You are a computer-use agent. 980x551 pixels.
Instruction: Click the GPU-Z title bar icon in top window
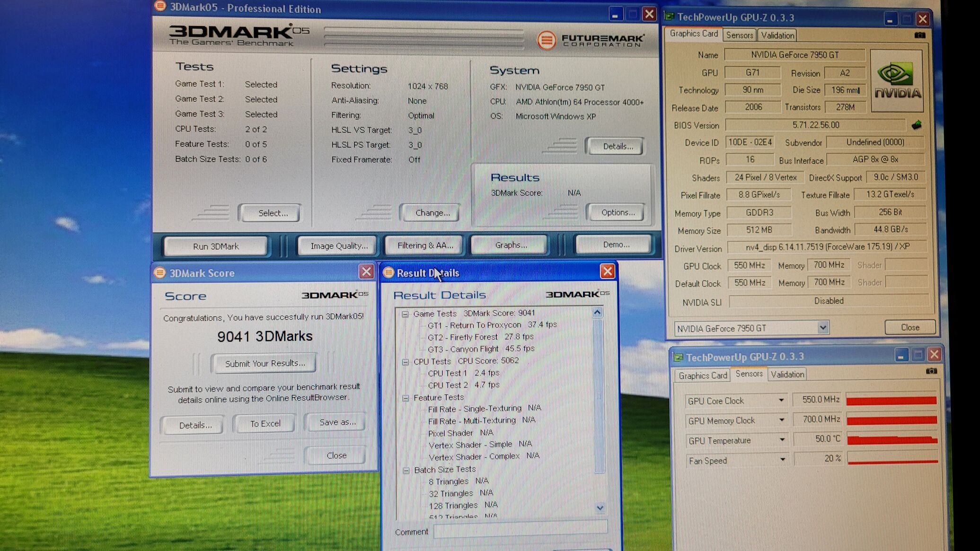click(x=669, y=17)
